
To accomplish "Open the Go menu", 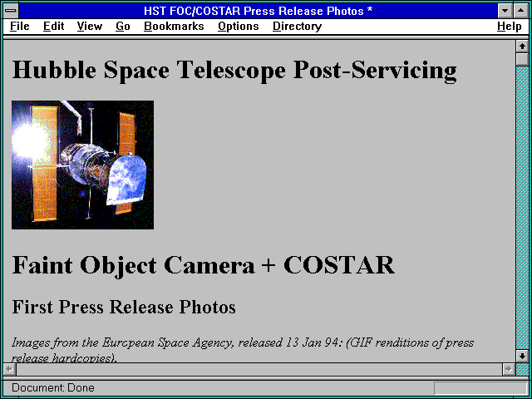I will [x=123, y=26].
